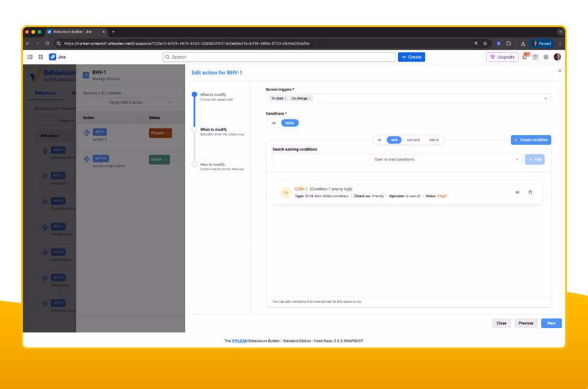588x389 pixels.
Task: Click the lightning icon beside BHV-7
Action: (x=45, y=303)
